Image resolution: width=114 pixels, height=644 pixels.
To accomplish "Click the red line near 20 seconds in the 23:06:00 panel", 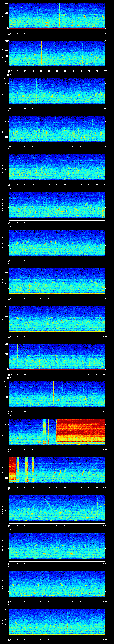I will [42, 205].
